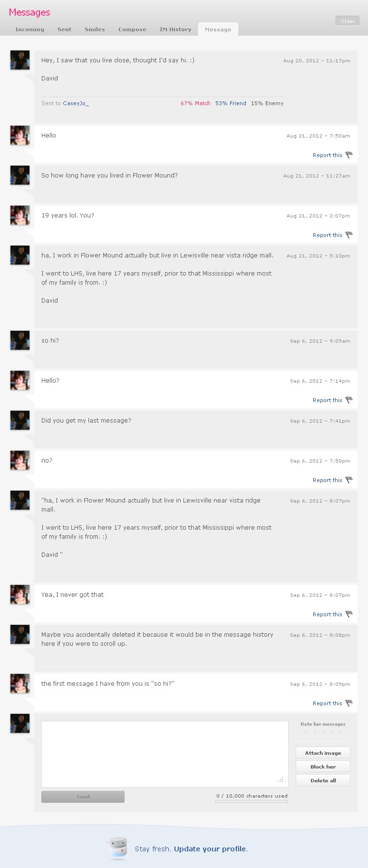Screen dimensions: 368x868
Task: Open the sender avatar on the first message
Action: click(20, 60)
